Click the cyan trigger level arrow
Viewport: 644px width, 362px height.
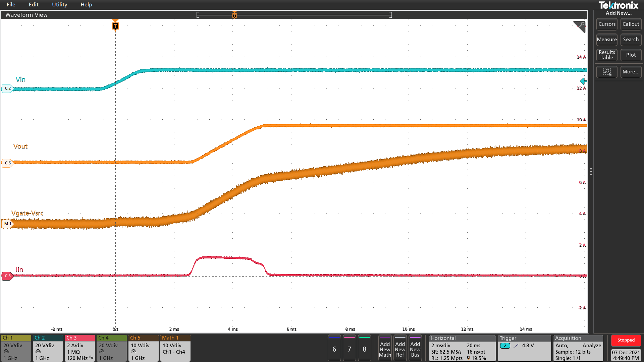[583, 81]
